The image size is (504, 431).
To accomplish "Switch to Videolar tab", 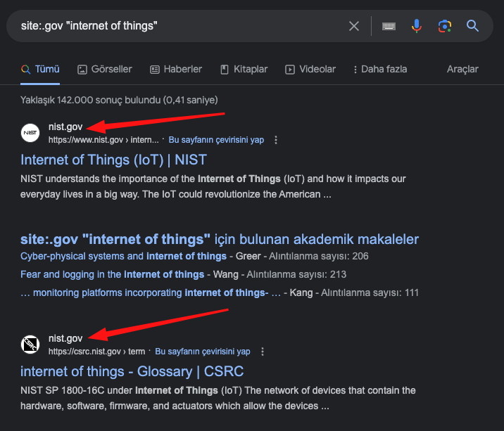I will pos(310,69).
